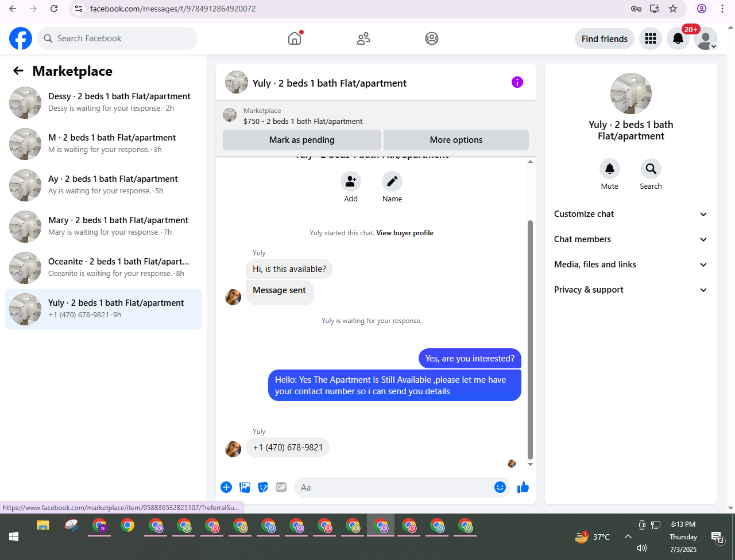This screenshot has width=735, height=560.
Task: Click the chat scroll down arrow
Action: point(530,464)
